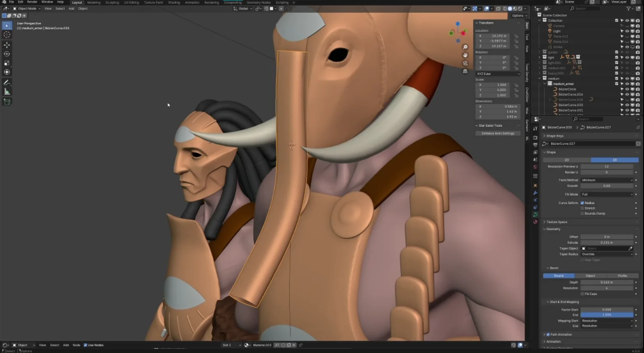Viewport: 644px width, 353px height.
Task: Switch to orthographic grid view icon
Action: point(465,71)
